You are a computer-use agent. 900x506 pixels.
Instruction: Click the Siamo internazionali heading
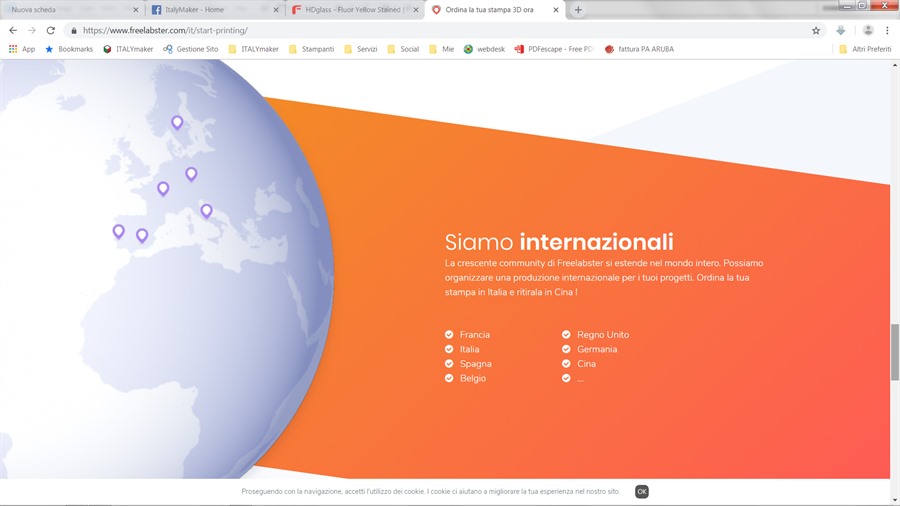(x=559, y=242)
